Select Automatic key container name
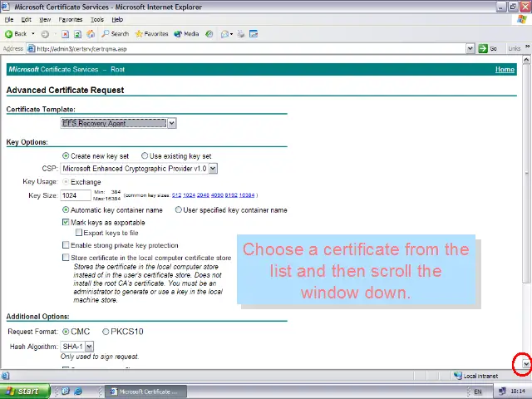 point(66,210)
